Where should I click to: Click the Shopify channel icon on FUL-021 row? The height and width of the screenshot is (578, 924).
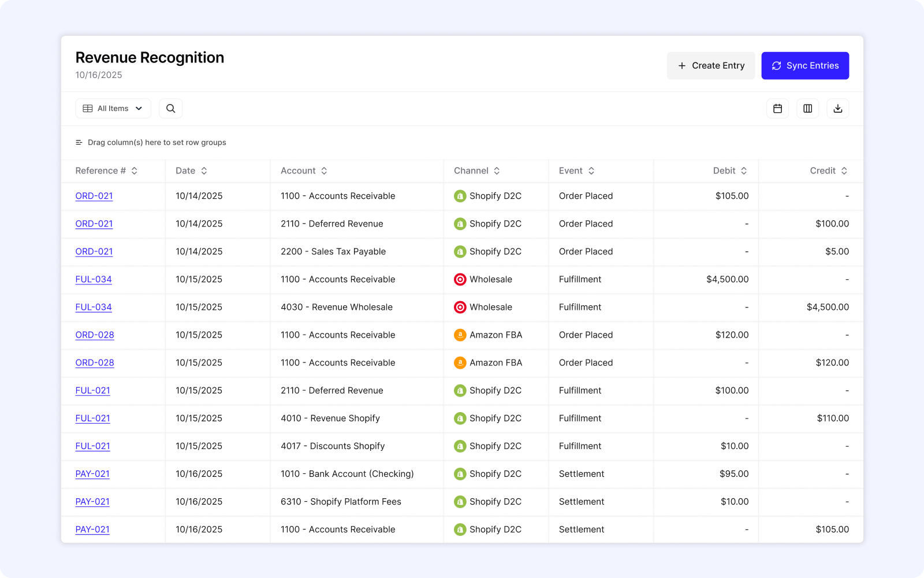(460, 390)
